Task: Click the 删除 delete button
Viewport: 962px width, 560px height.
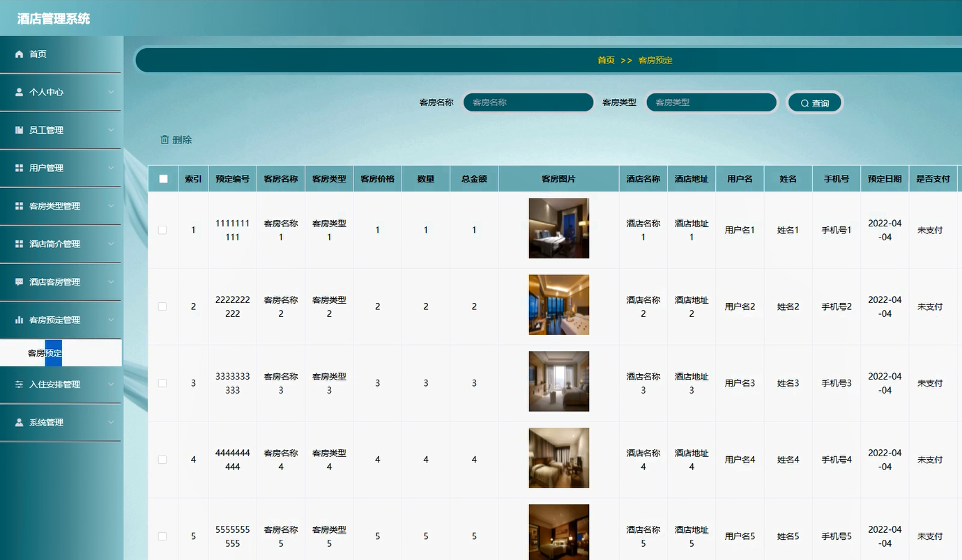Action: [176, 140]
